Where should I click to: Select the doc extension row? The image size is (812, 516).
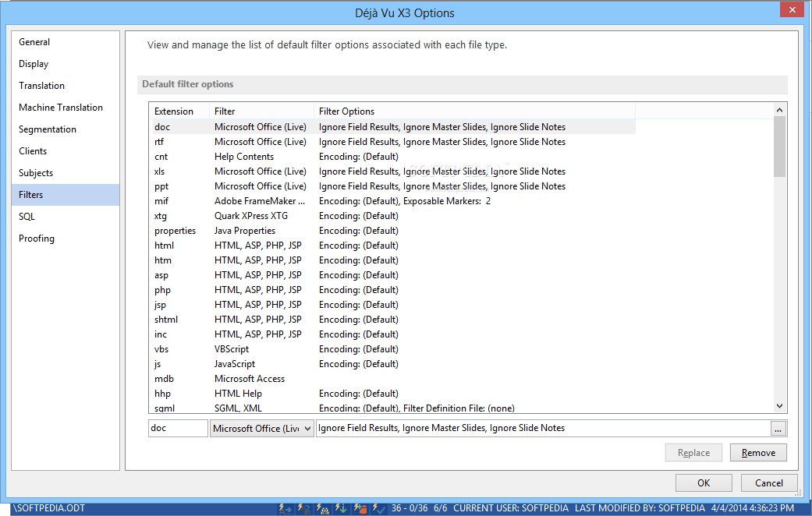[393, 127]
